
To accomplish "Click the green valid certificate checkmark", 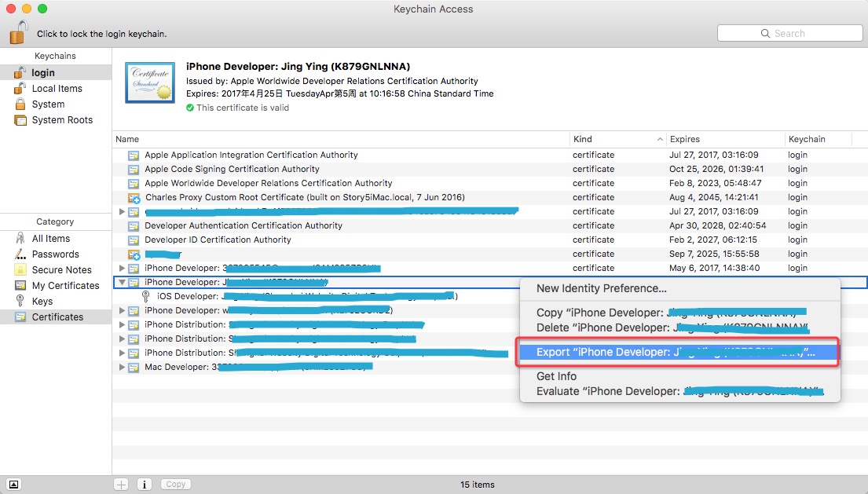I will point(190,108).
